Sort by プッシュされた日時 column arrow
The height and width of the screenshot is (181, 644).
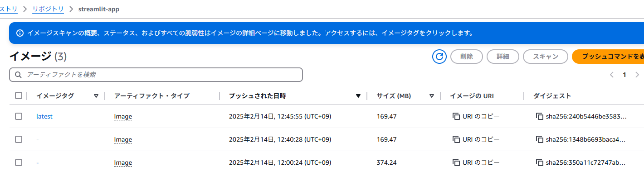coord(358,96)
